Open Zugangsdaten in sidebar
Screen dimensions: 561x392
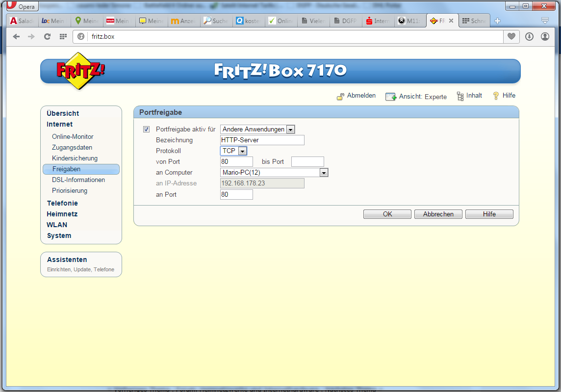72,148
